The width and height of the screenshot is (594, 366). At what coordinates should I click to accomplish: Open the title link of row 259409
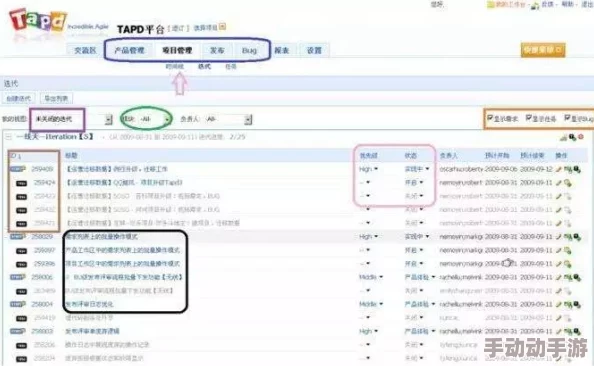pos(117,169)
